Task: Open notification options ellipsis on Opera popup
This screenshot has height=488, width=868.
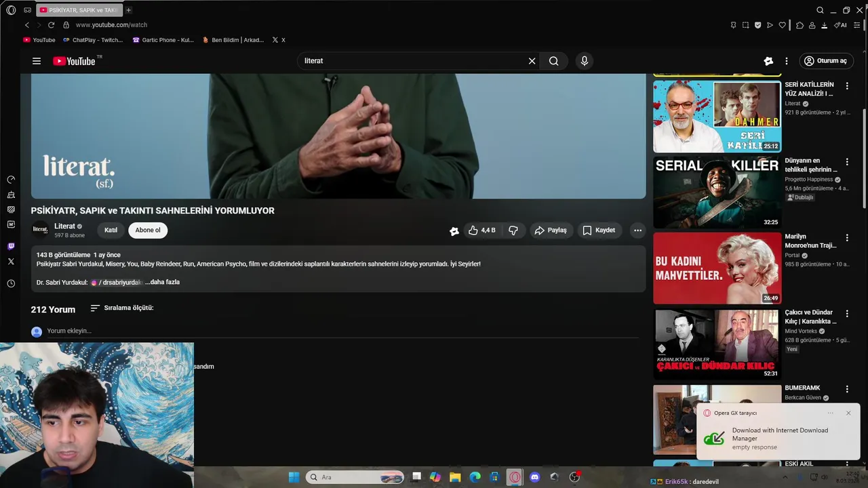Action: pos(831,413)
